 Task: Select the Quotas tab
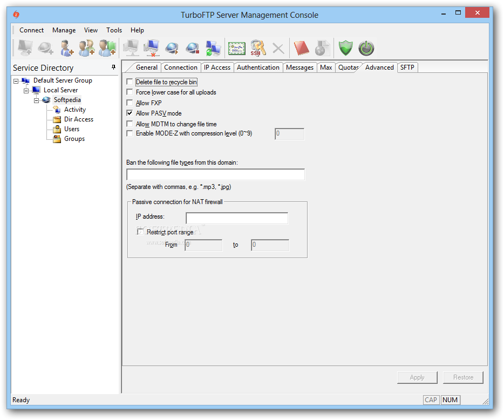tap(348, 67)
